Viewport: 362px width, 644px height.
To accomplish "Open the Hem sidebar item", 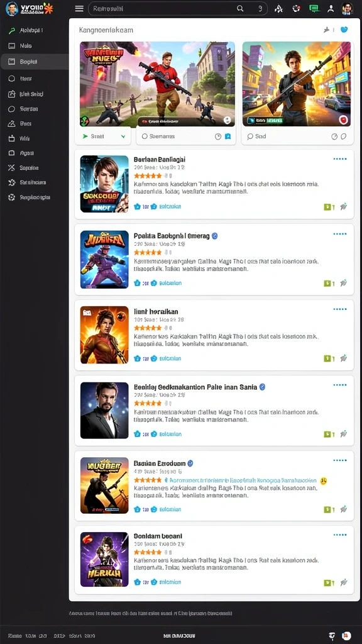I will (x=25, y=79).
